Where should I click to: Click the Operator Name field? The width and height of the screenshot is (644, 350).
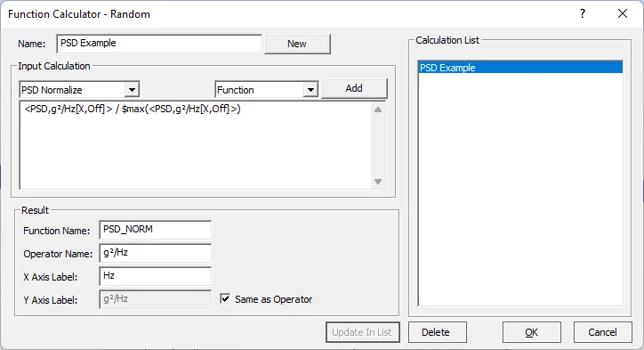[156, 253]
